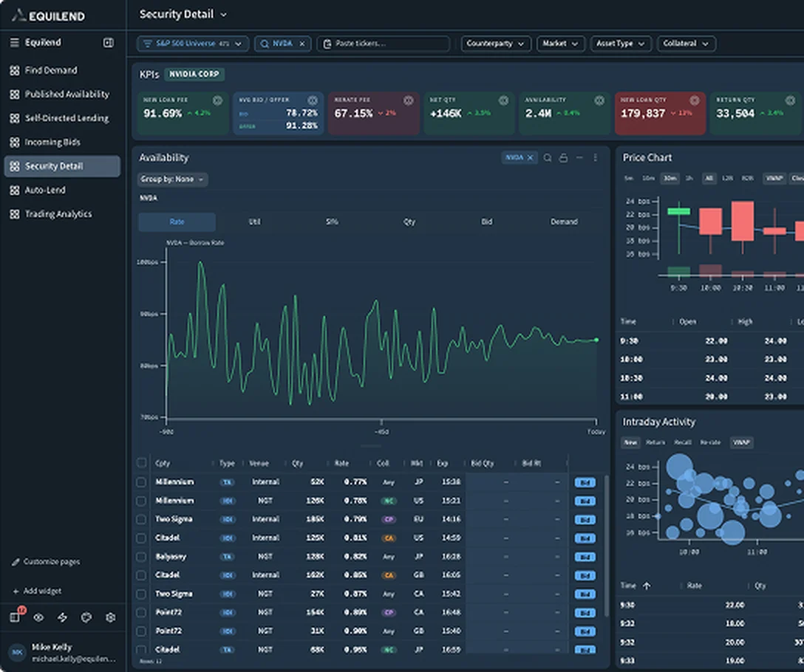Open the Asset Type dropdown
The width and height of the screenshot is (804, 672).
pyautogui.click(x=621, y=44)
